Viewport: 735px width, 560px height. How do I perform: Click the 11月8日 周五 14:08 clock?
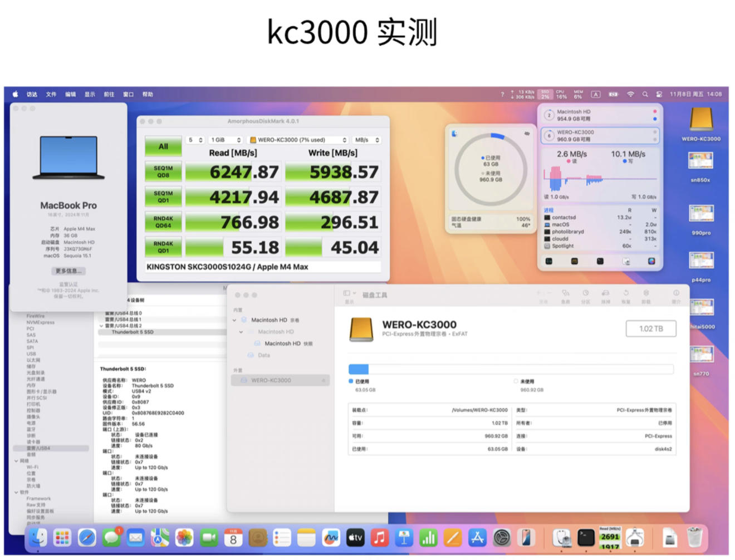click(696, 95)
